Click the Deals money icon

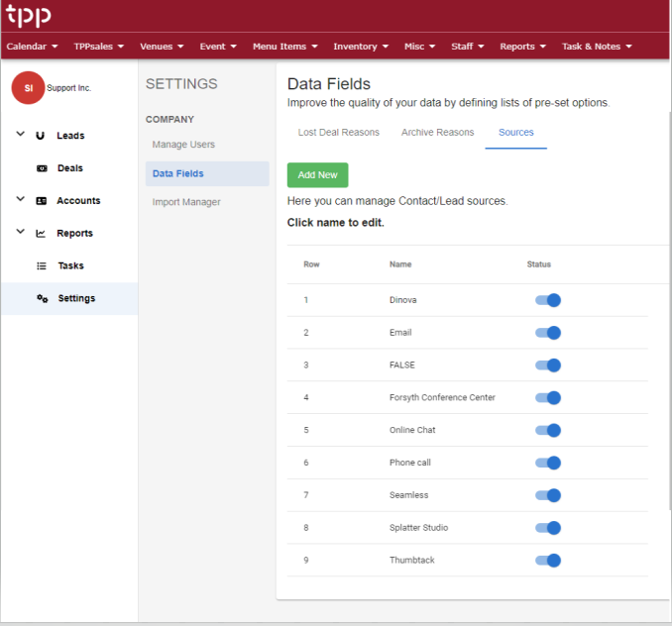click(42, 168)
